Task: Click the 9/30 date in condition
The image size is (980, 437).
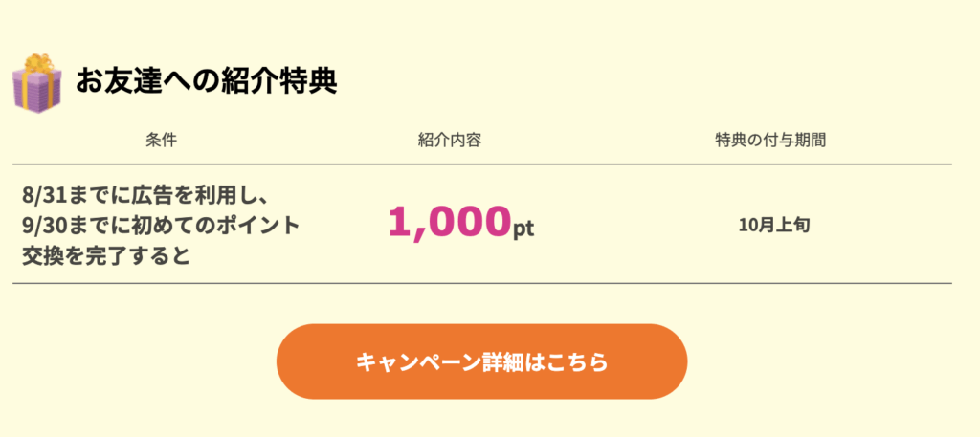Action: click(42, 226)
